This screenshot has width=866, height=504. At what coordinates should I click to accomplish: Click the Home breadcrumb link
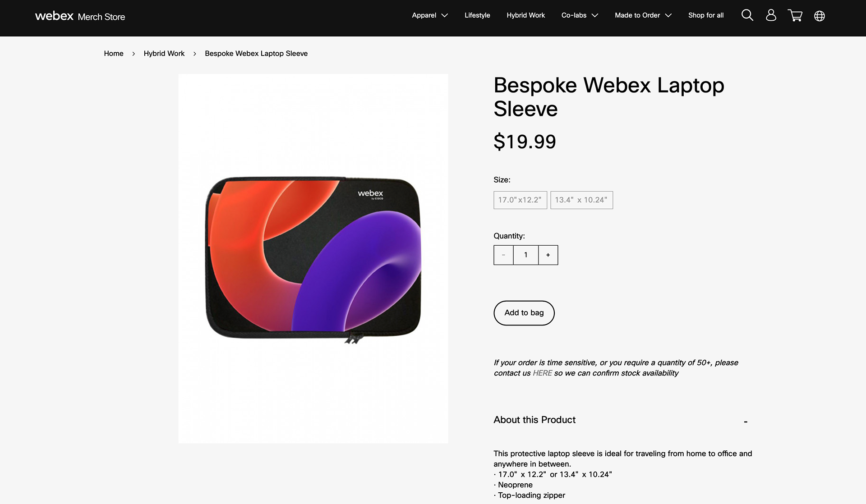pos(114,54)
